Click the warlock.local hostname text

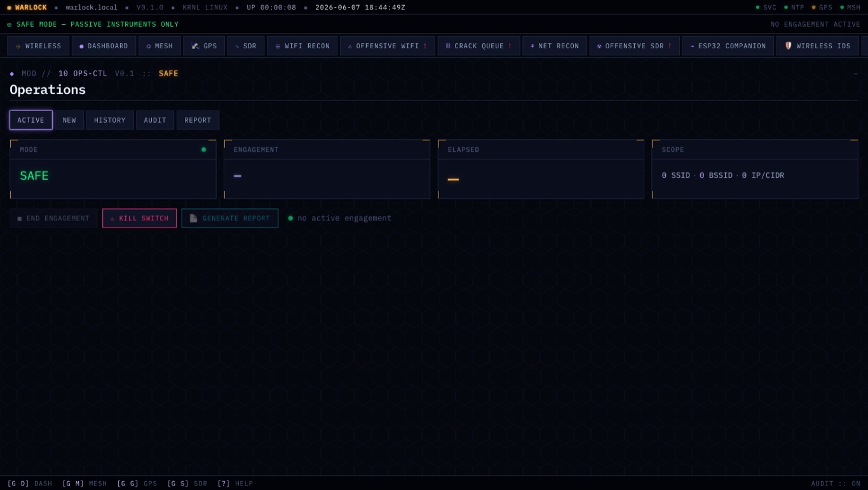(92, 8)
